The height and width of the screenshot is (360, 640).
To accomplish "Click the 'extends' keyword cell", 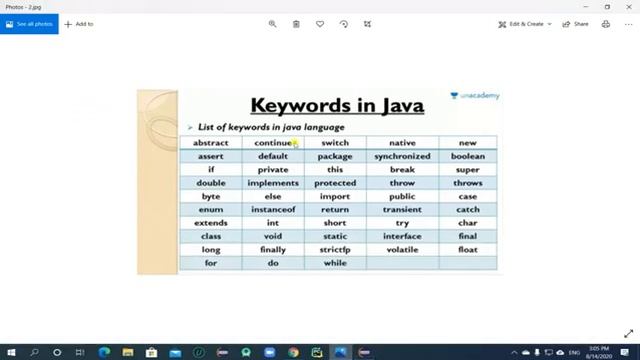I will pyautogui.click(x=211, y=223).
